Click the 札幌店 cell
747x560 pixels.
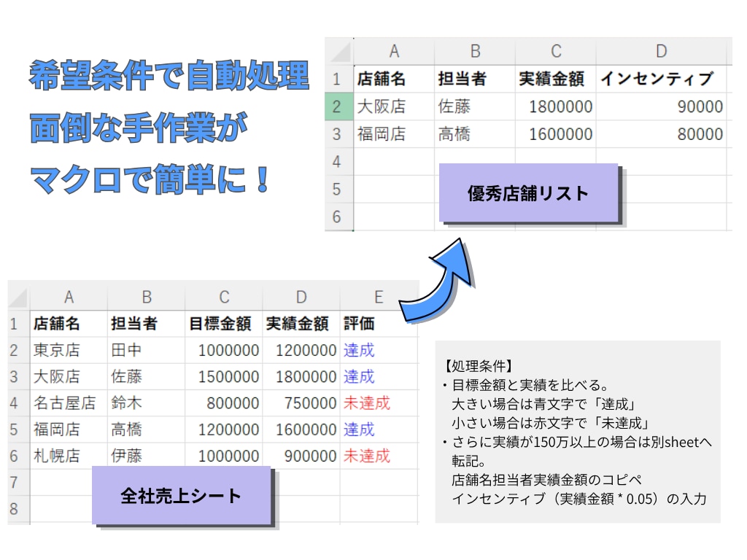click(69, 456)
